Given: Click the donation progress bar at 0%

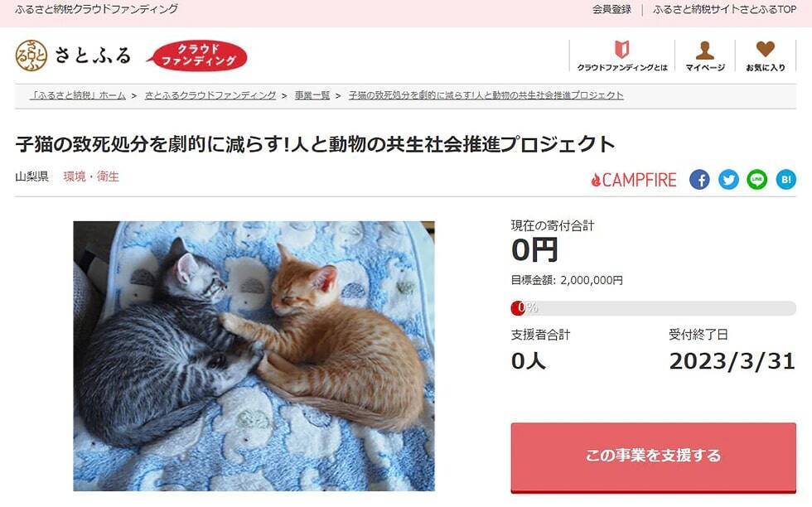Looking at the screenshot, I should pyautogui.click(x=654, y=308).
